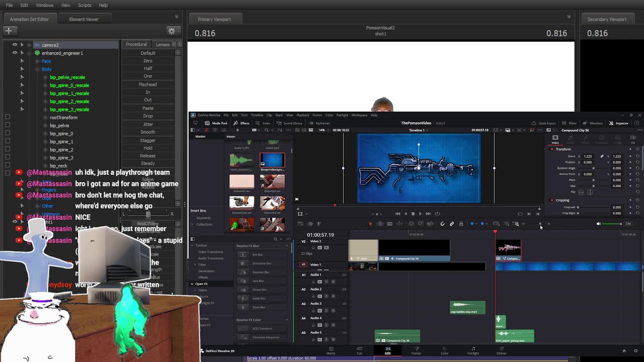Select the Gaussian Blur effect
The height and width of the screenshot is (362, 644).
(261, 272)
